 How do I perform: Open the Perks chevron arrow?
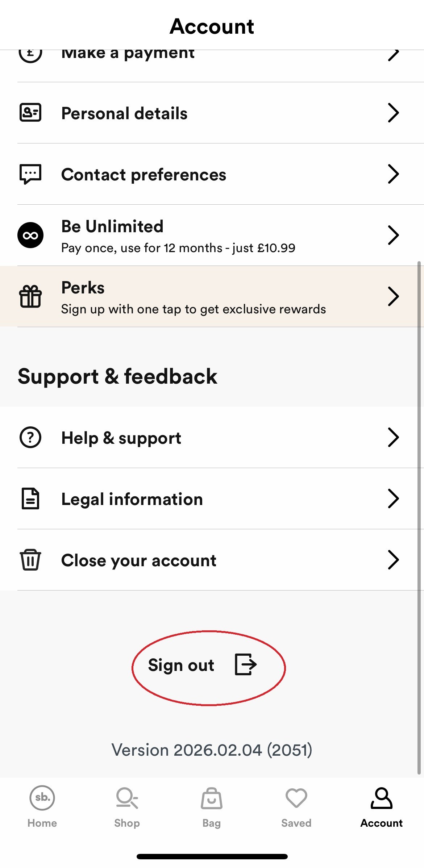pyautogui.click(x=393, y=296)
